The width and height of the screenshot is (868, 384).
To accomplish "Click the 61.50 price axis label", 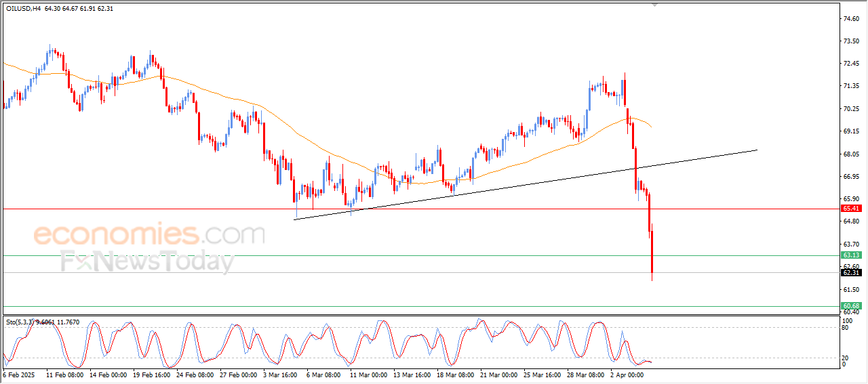I will pyautogui.click(x=850, y=289).
